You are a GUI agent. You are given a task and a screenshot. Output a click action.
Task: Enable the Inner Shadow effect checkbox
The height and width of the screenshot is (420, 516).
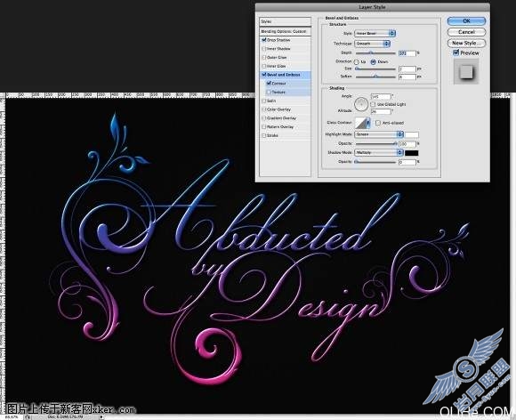click(x=263, y=49)
